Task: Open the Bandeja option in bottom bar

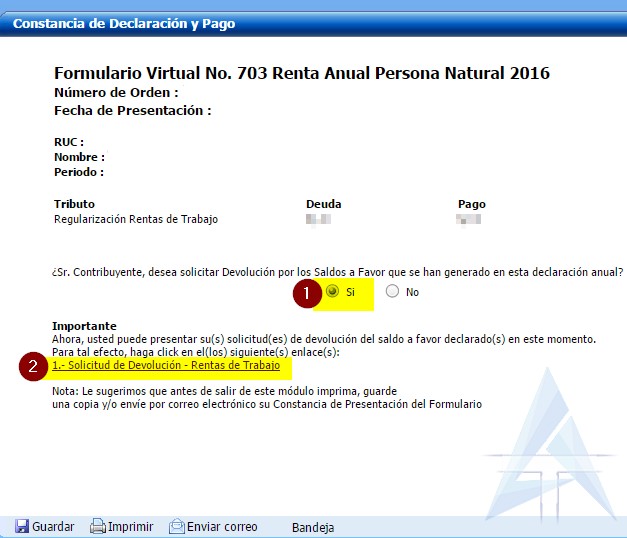Action: pos(312,527)
